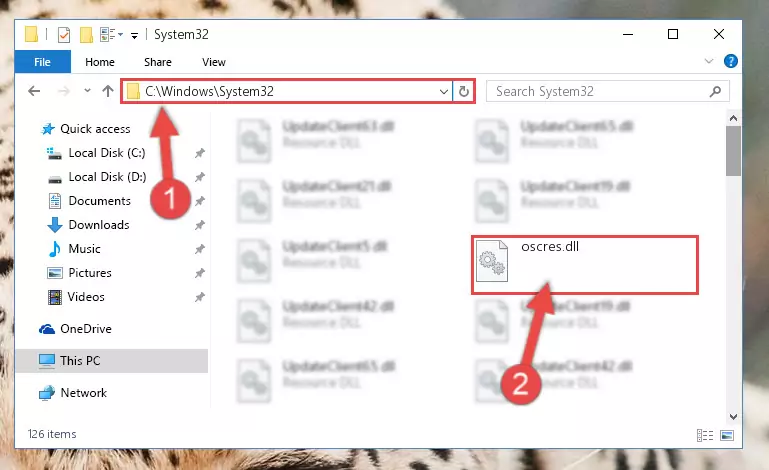Screen dimensions: 769x470
Task: Switch to the large thumbnails view icon
Action: tap(727, 435)
